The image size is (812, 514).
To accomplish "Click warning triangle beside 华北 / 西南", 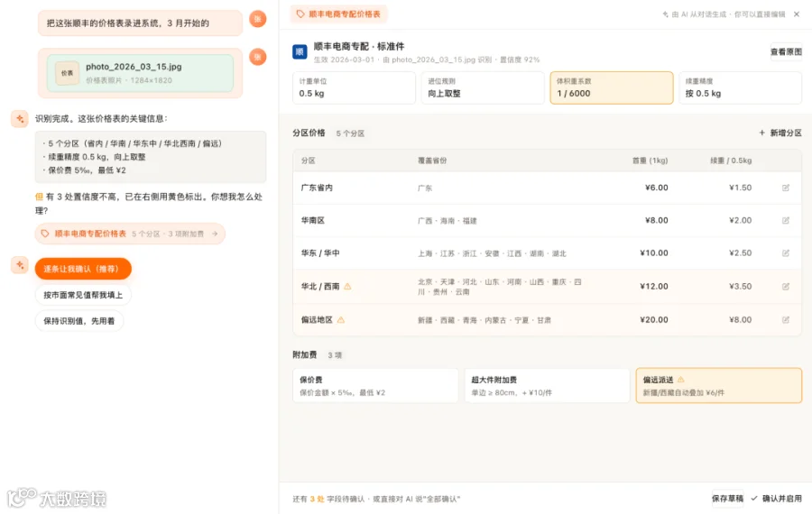I will [x=347, y=286].
